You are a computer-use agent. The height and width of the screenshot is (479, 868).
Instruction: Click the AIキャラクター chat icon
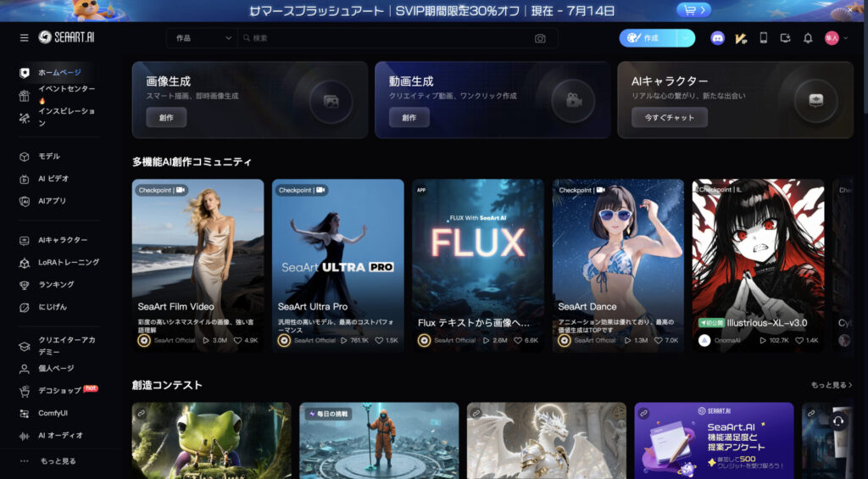pos(815,102)
